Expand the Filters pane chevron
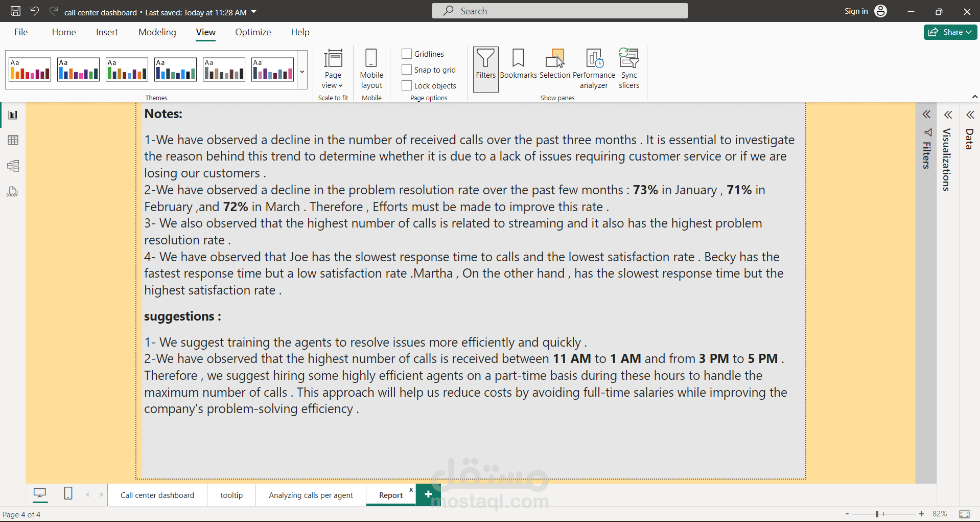The width and height of the screenshot is (980, 522). [x=926, y=115]
